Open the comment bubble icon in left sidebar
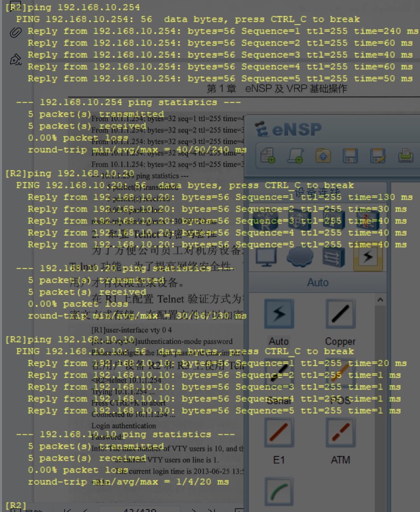Image resolution: width=420 pixels, height=512 pixels. 15,5
